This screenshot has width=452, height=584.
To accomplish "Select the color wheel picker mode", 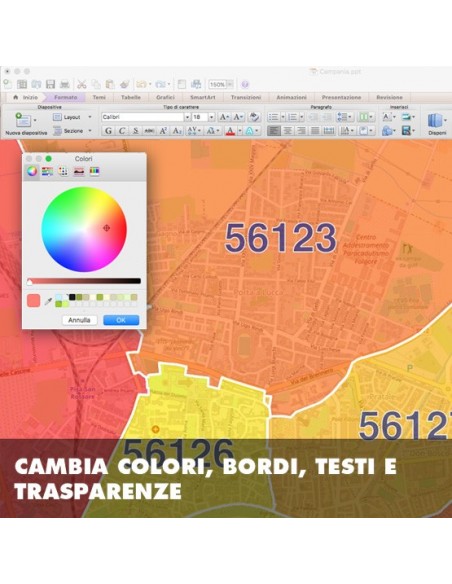I will point(32,171).
